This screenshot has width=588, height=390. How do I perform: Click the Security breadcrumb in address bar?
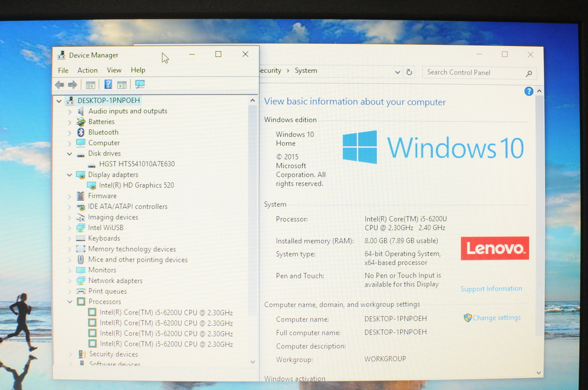click(270, 71)
